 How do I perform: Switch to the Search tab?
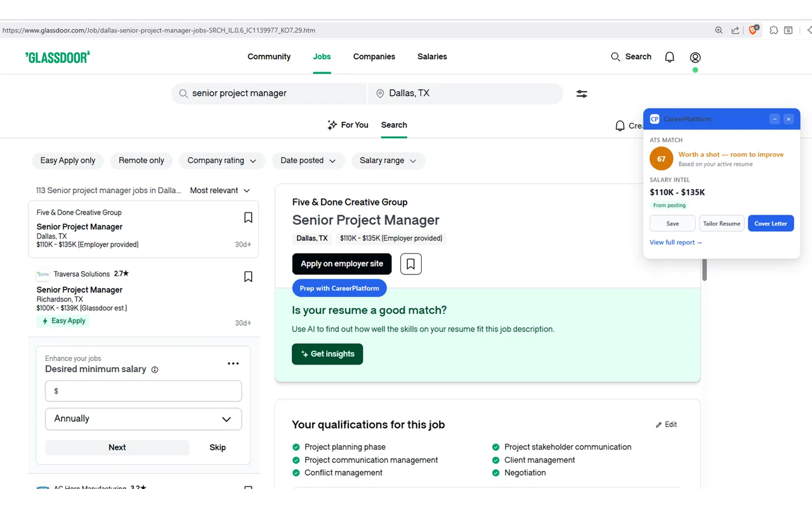[394, 125]
